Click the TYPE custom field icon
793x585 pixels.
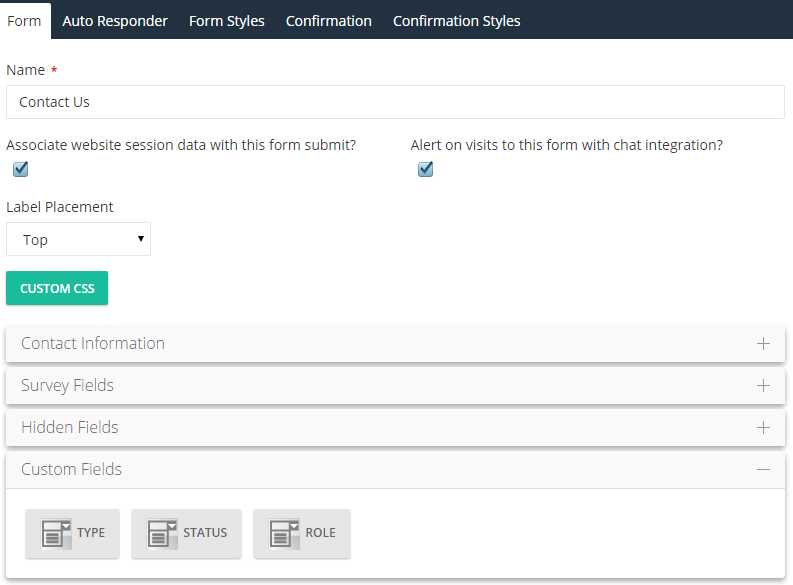(56, 533)
